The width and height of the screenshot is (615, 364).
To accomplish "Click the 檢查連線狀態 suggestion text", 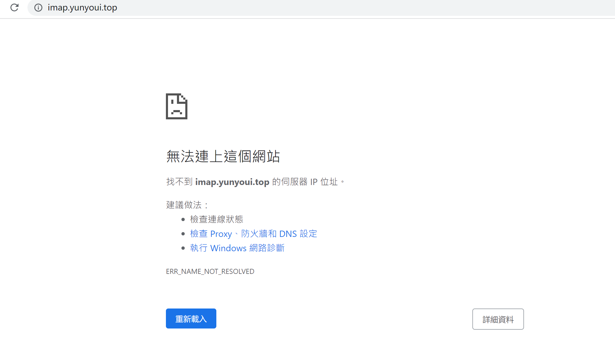I will click(x=216, y=219).
